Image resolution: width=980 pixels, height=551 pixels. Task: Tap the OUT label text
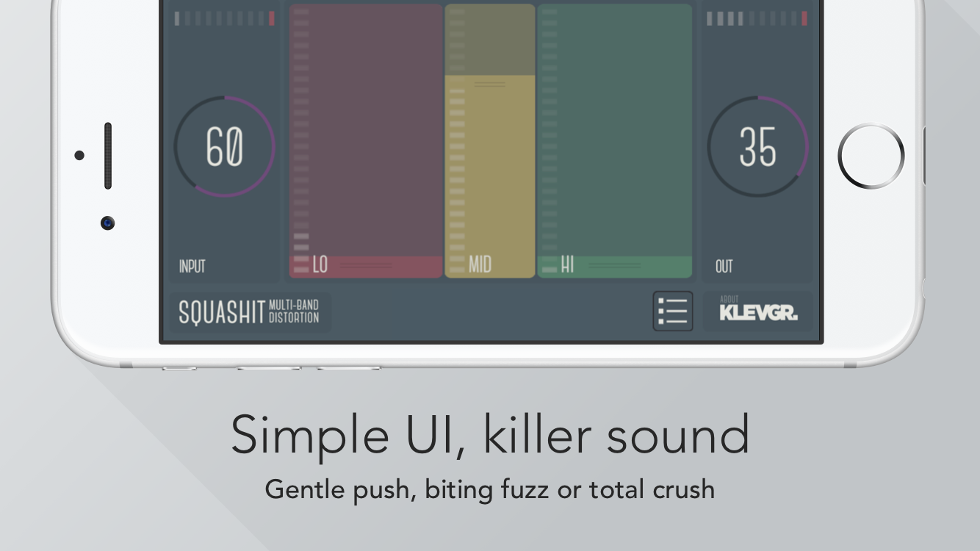[x=724, y=267]
